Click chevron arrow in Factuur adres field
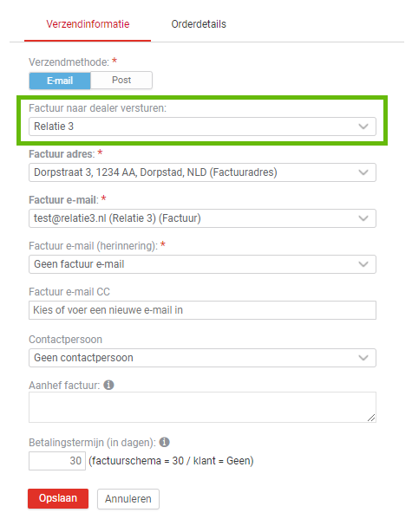412x532 pixels. (x=363, y=172)
